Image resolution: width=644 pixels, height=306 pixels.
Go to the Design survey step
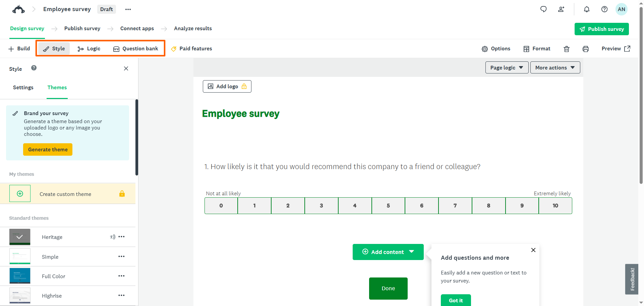tap(27, 29)
